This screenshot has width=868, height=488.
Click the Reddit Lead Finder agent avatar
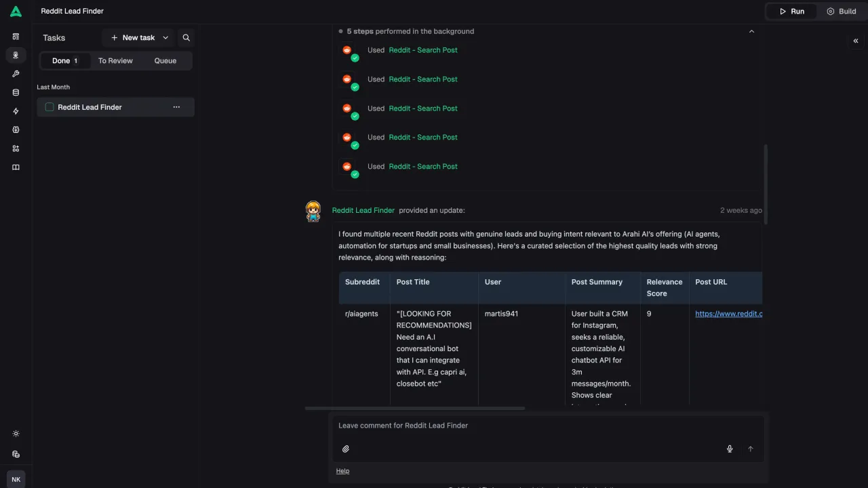pyautogui.click(x=313, y=211)
